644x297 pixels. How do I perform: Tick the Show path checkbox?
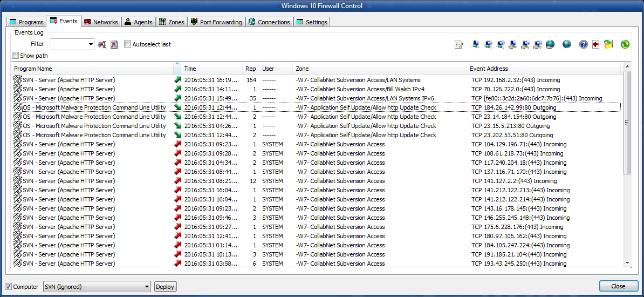pos(15,55)
